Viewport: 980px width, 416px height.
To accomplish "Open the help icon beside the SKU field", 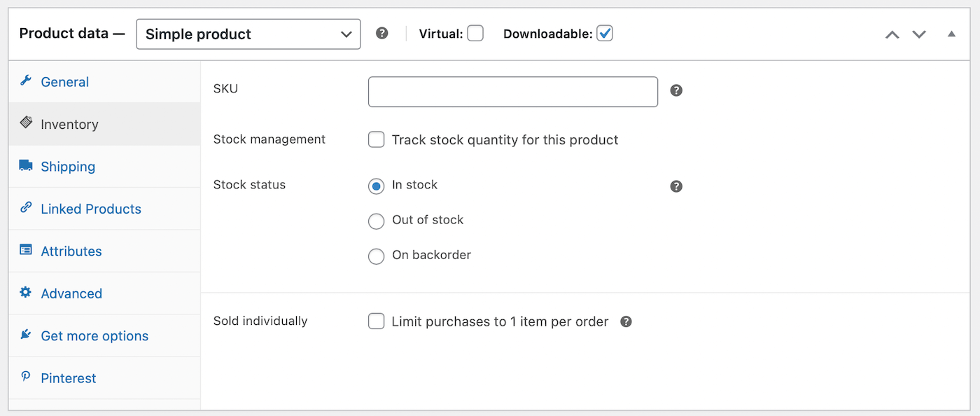I will [675, 90].
